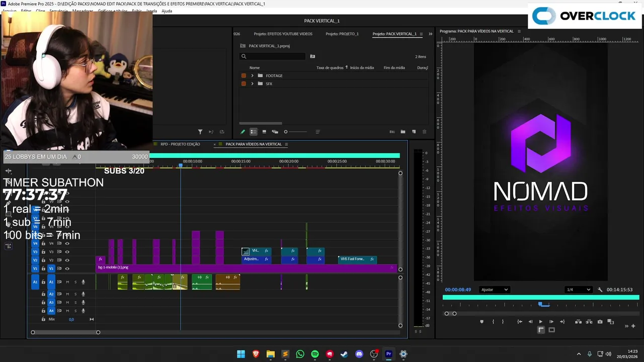Click the 00:00:08:49 playhead timecode
This screenshot has width=644, height=362.
pyautogui.click(x=458, y=290)
